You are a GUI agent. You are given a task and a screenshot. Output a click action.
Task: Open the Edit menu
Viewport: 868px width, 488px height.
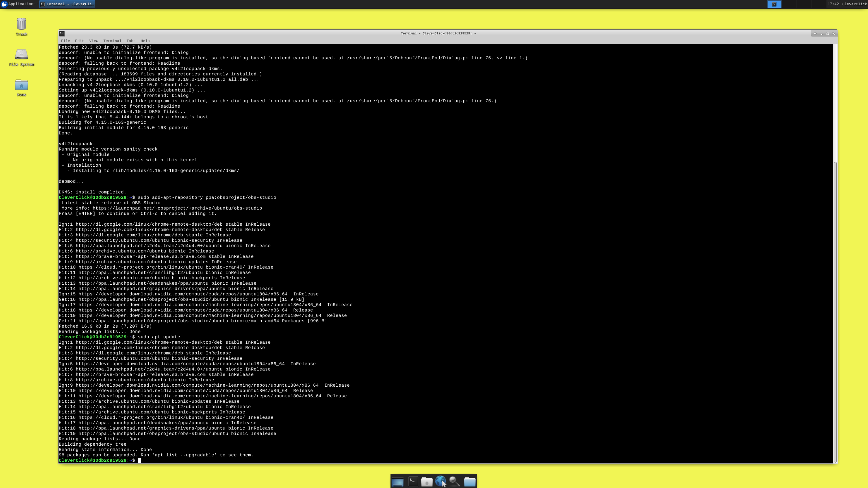point(79,41)
